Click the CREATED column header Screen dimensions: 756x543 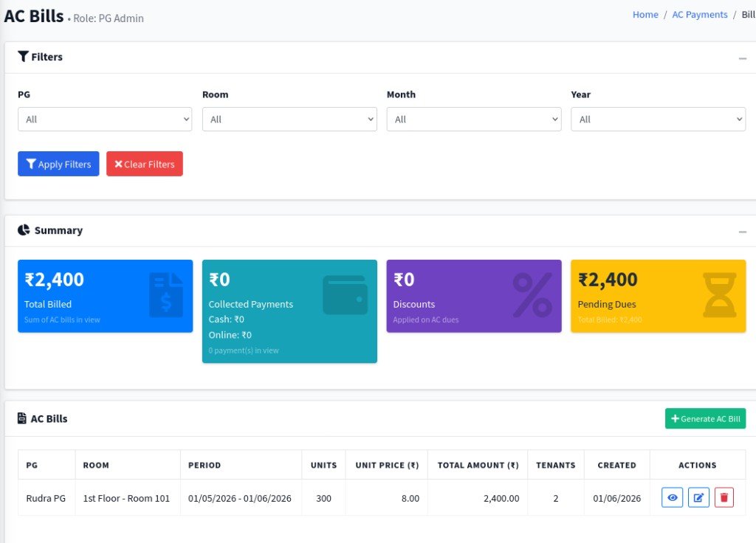(x=616, y=465)
